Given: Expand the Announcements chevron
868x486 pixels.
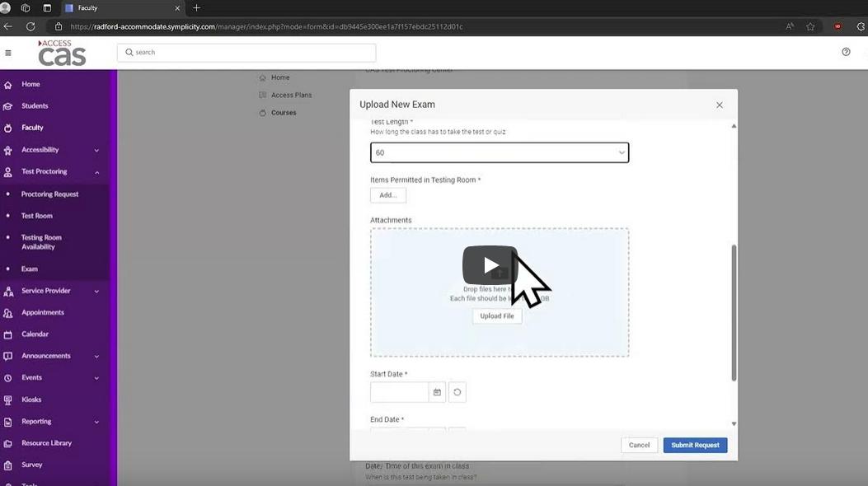Looking at the screenshot, I should pos(96,357).
